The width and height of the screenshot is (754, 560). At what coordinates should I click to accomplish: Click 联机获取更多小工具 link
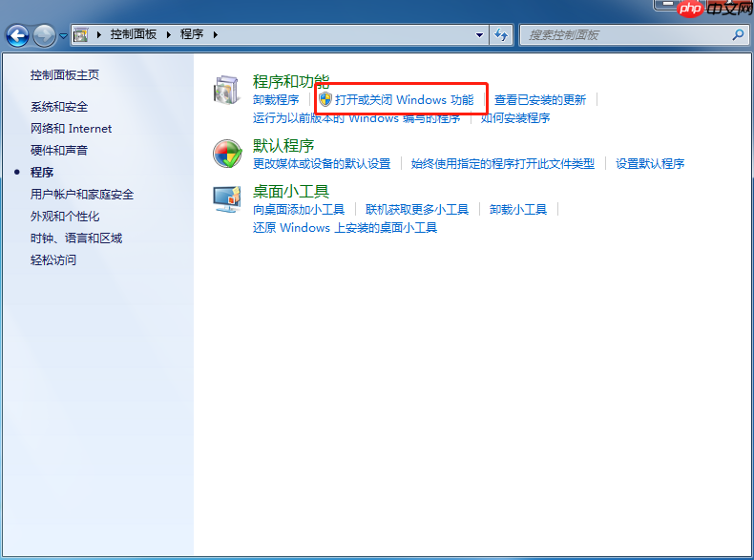click(x=417, y=210)
